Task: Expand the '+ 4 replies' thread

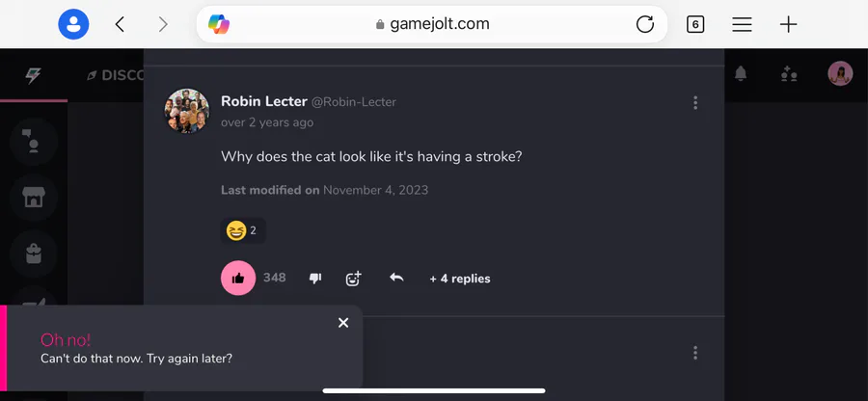Action: [x=460, y=279]
